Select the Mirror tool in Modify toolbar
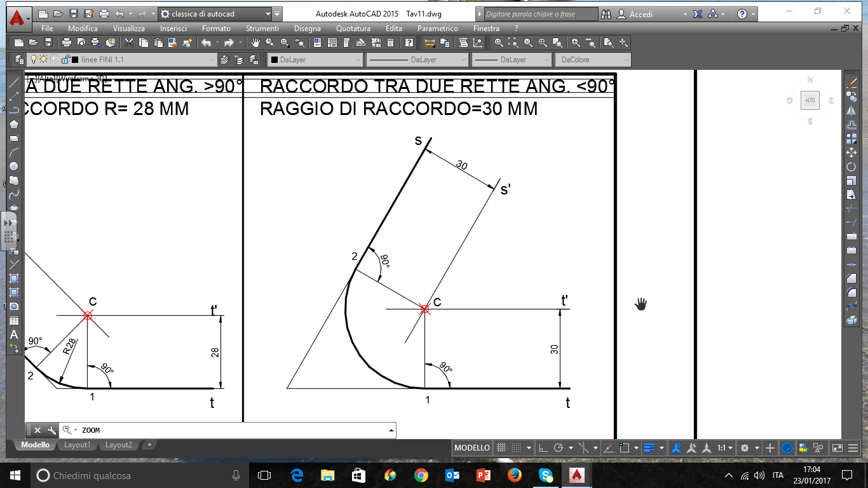This screenshot has width=868, height=488. 851,110
